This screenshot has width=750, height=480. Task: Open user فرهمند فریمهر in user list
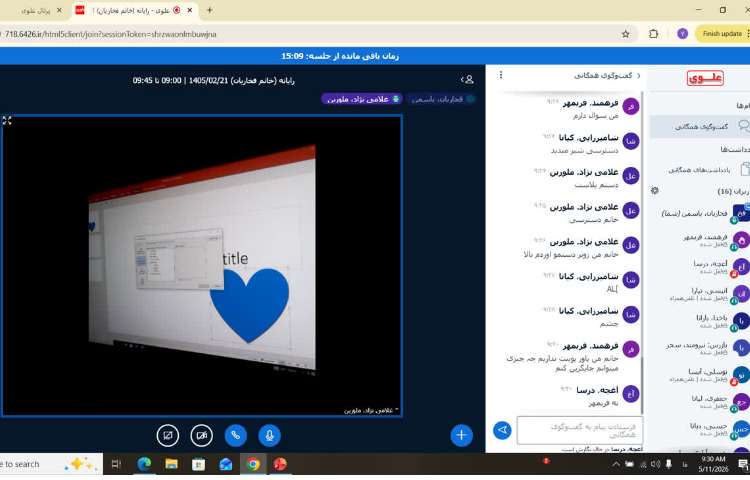click(x=700, y=240)
